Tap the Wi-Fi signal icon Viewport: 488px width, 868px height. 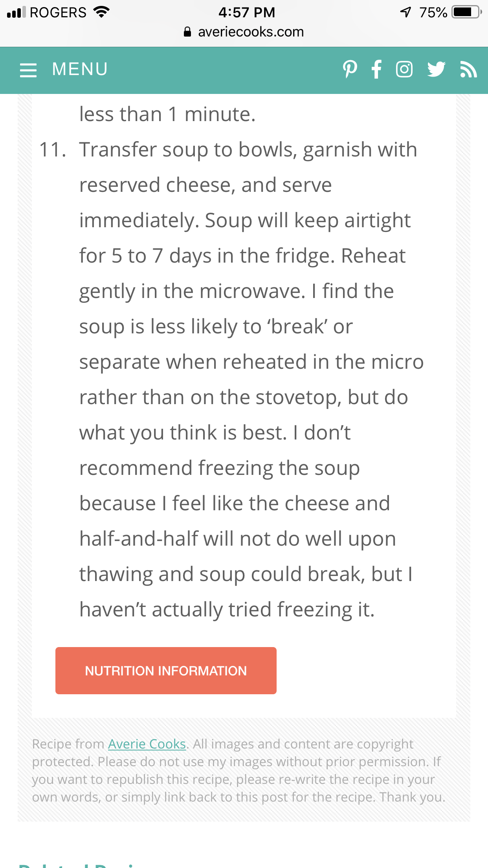click(101, 12)
